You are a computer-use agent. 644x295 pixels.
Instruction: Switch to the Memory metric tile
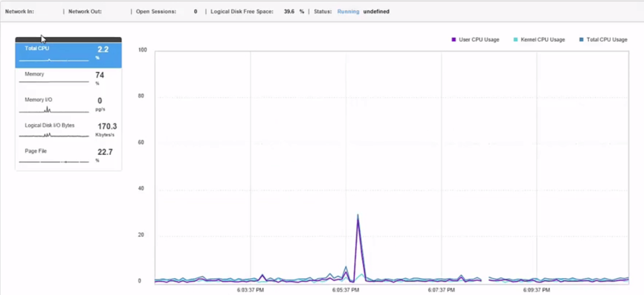coord(68,79)
